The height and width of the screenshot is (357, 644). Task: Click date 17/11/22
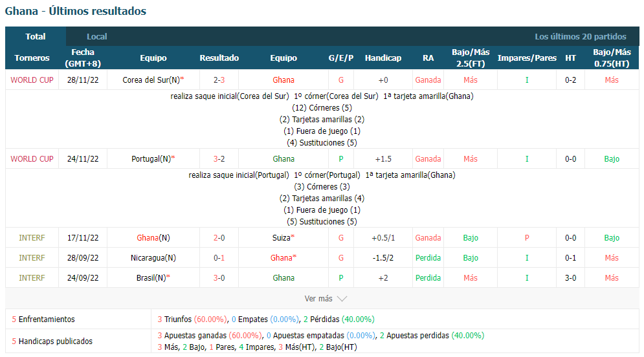coord(83,238)
